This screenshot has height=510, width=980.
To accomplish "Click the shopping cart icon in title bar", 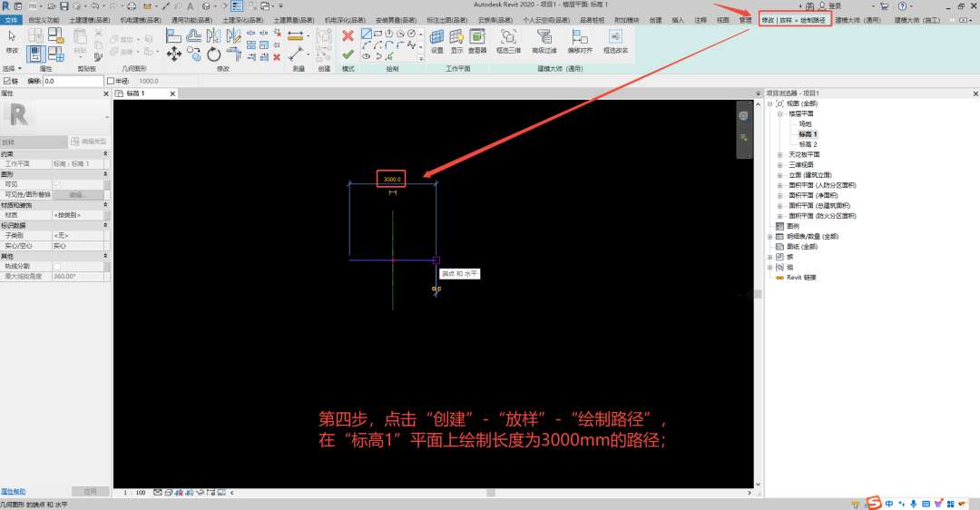I will tap(884, 6).
